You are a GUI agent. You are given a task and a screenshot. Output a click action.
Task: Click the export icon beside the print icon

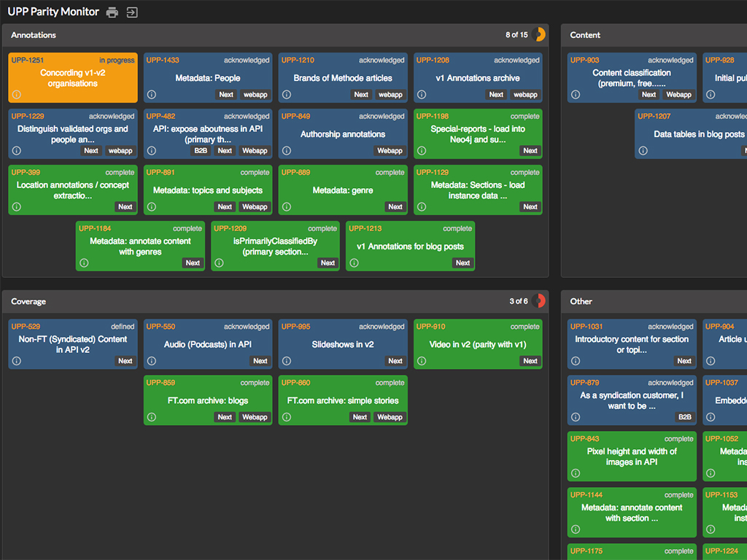coord(131,12)
